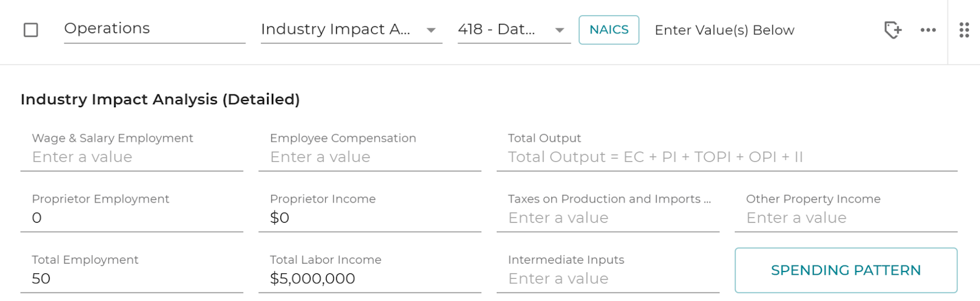Click the Proprietor Income field
Screen dimensions: 980x301
[x=370, y=210]
